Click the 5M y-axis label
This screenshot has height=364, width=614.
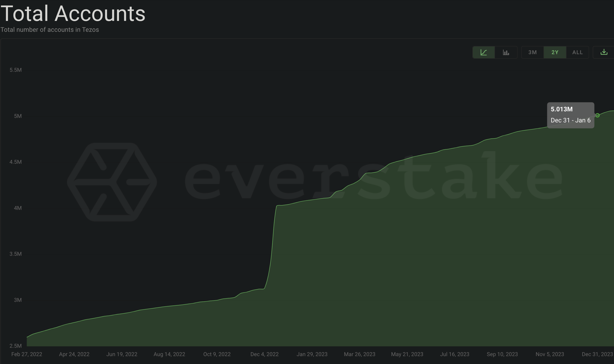click(x=18, y=116)
